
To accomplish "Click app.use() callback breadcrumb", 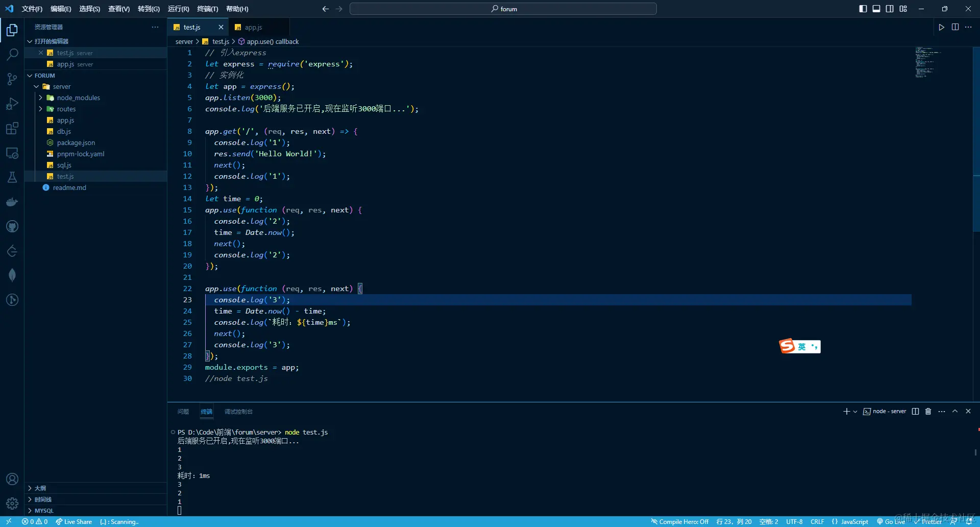I will pos(268,41).
